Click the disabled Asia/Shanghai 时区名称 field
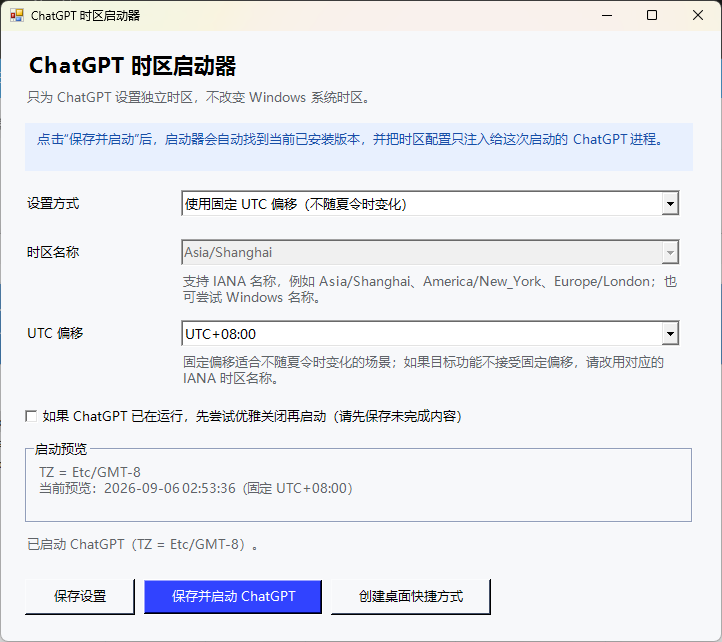 click(x=430, y=252)
